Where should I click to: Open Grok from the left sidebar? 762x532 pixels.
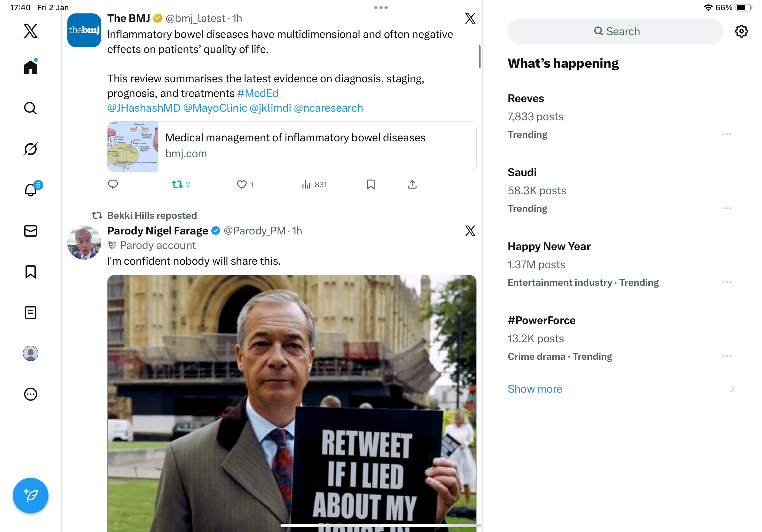pyautogui.click(x=31, y=149)
